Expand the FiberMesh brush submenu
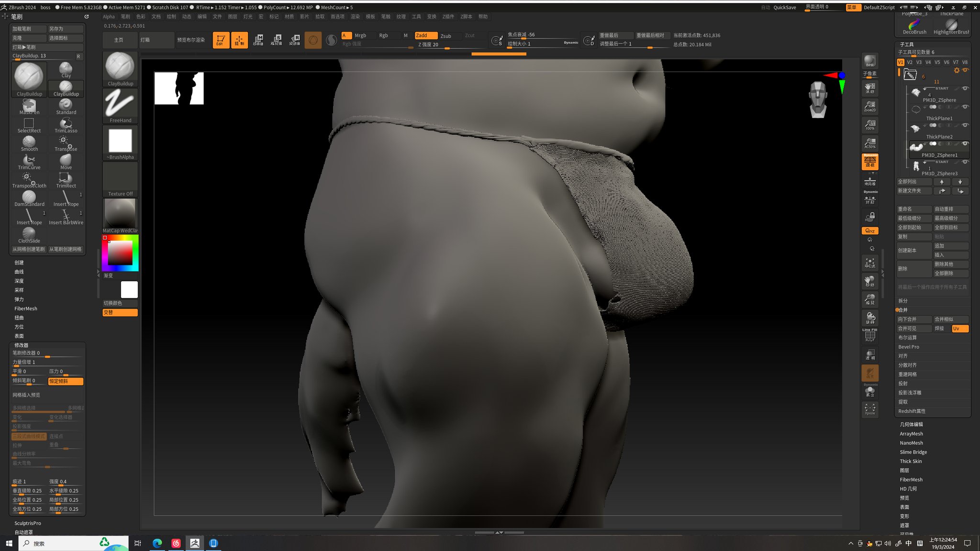 pos(25,309)
